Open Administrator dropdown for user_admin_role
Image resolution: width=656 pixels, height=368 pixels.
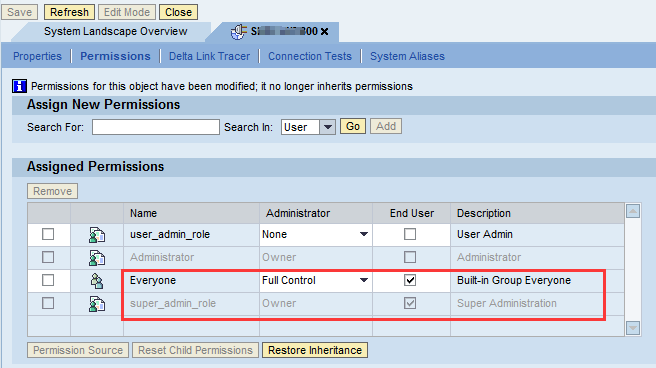364,234
